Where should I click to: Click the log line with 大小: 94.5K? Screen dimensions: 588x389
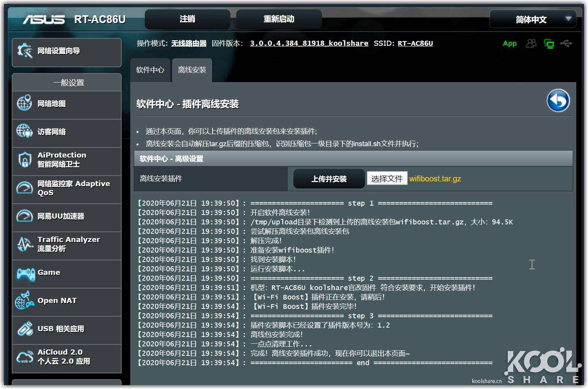[325, 222]
